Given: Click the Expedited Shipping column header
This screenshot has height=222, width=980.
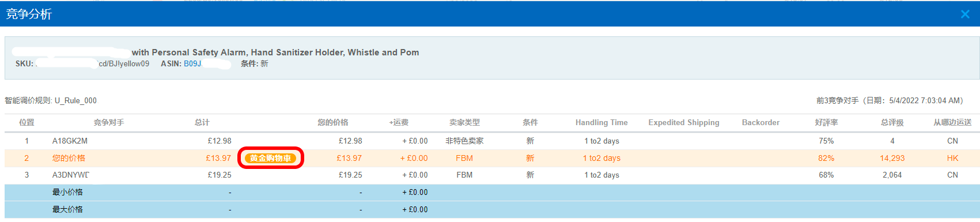Looking at the screenshot, I should (x=684, y=122).
